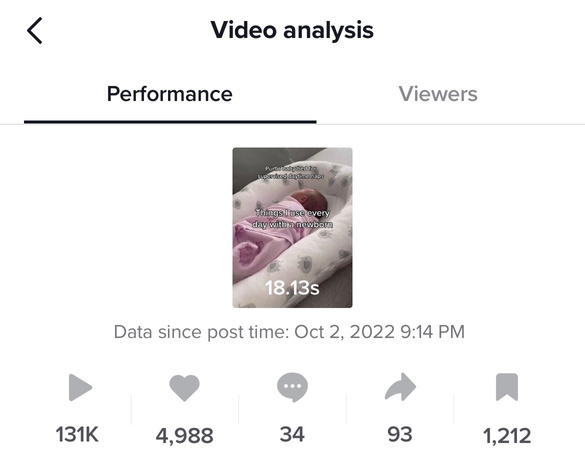This screenshot has width=585, height=471.
Task: Select the Performance tab
Action: click(x=170, y=94)
